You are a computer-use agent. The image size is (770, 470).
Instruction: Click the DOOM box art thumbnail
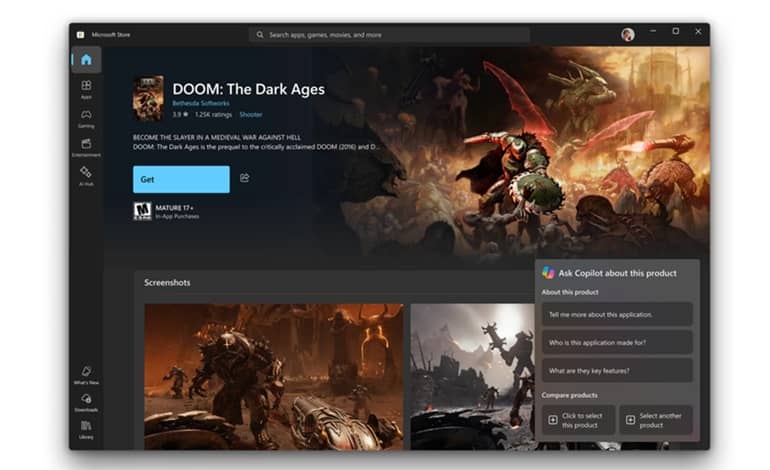click(x=148, y=98)
